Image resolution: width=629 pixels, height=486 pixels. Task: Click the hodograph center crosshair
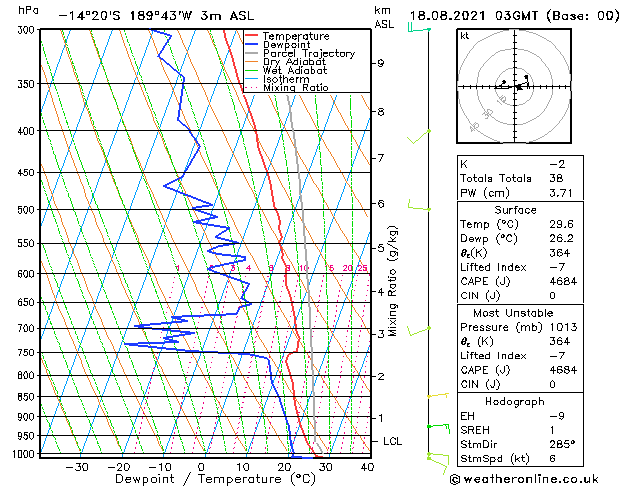515,87
